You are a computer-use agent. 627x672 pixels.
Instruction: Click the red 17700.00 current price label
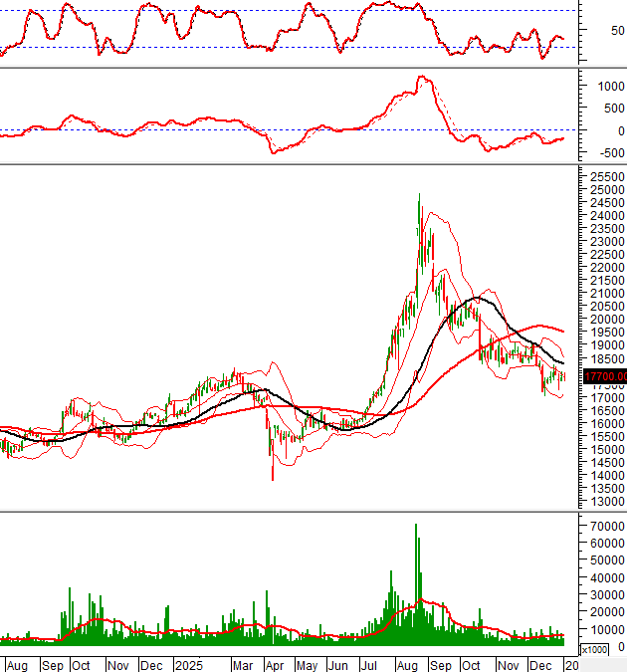click(x=603, y=376)
